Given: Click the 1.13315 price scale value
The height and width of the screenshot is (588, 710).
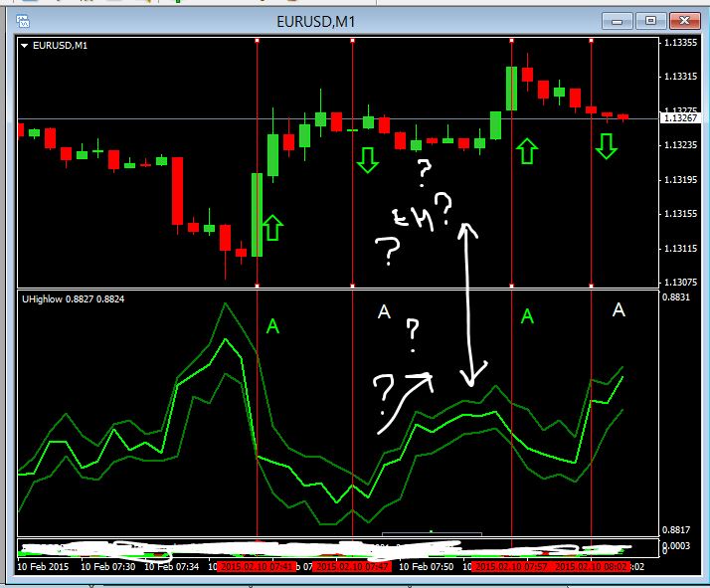Looking at the screenshot, I should [x=680, y=77].
